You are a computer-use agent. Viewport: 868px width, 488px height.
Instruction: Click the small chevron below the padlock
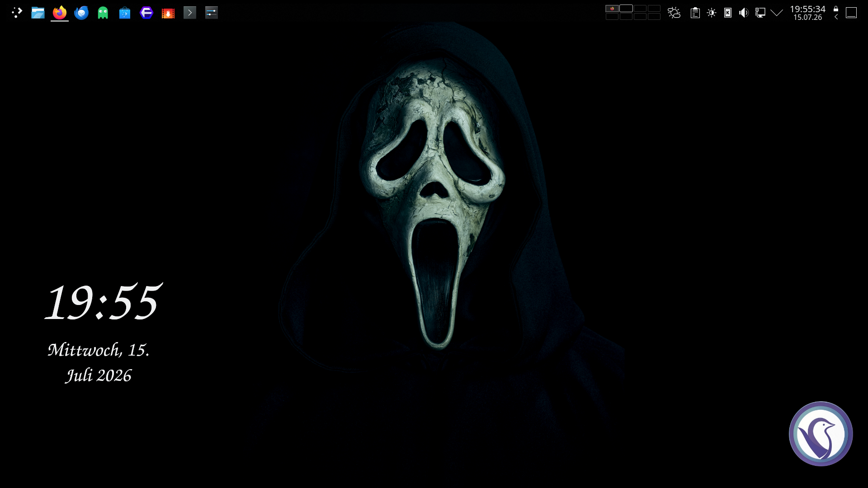click(x=836, y=17)
